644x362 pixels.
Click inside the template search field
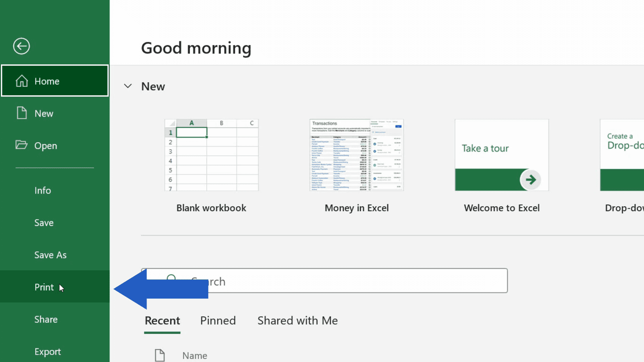coord(325,281)
